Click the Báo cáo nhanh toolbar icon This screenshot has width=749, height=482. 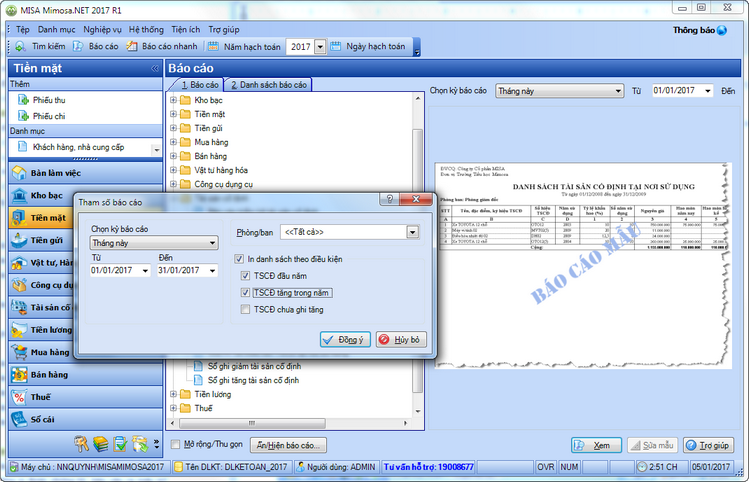click(x=132, y=46)
